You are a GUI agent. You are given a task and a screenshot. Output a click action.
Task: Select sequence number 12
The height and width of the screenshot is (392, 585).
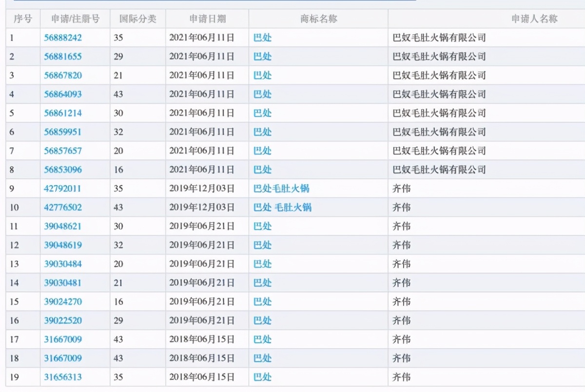[x=14, y=245]
